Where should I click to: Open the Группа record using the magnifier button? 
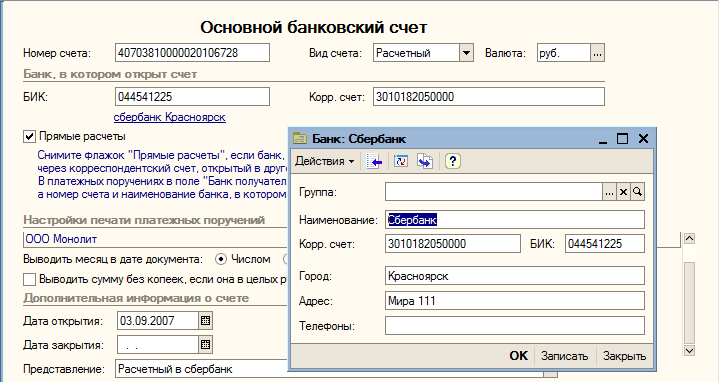click(637, 192)
